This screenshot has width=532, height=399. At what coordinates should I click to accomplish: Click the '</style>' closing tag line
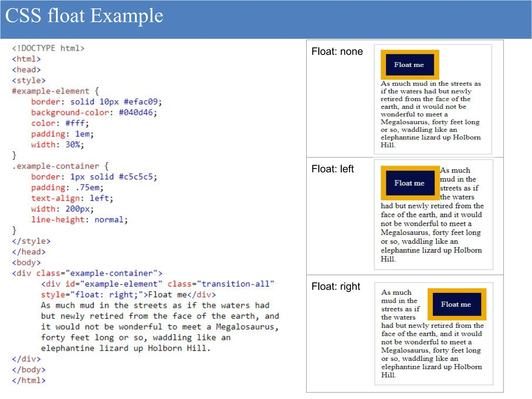pos(31,241)
